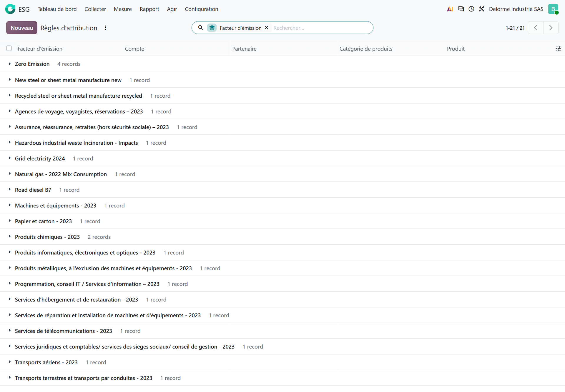Sort by the Compte column header
The height and width of the screenshot is (392, 565).
click(134, 49)
